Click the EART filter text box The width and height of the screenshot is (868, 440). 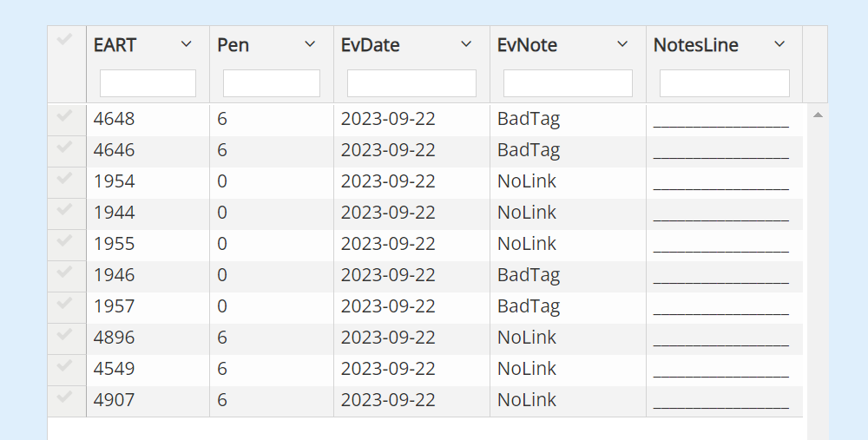(x=148, y=83)
